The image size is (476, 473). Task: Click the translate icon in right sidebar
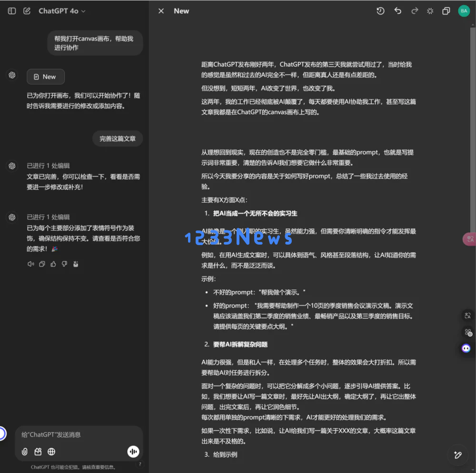tap(467, 316)
